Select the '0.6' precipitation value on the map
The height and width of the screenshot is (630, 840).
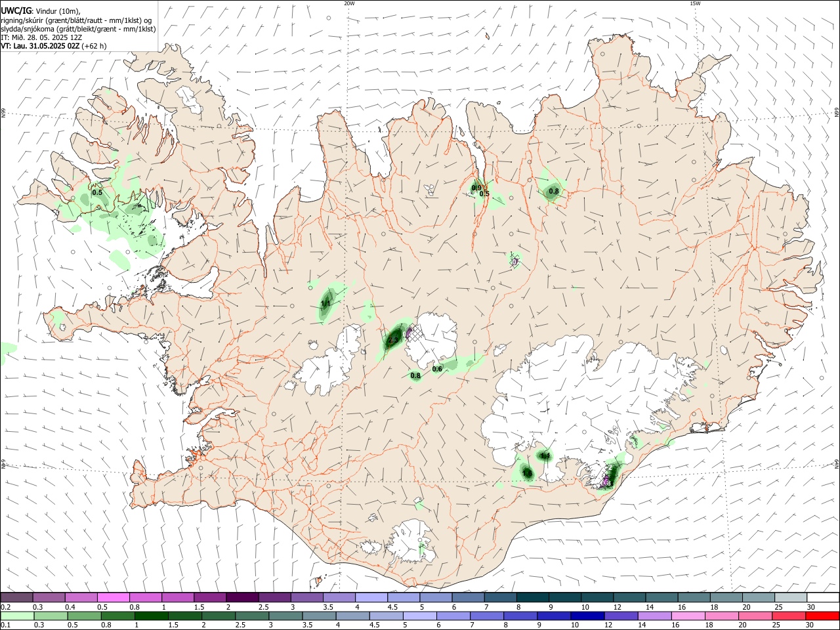tap(437, 369)
